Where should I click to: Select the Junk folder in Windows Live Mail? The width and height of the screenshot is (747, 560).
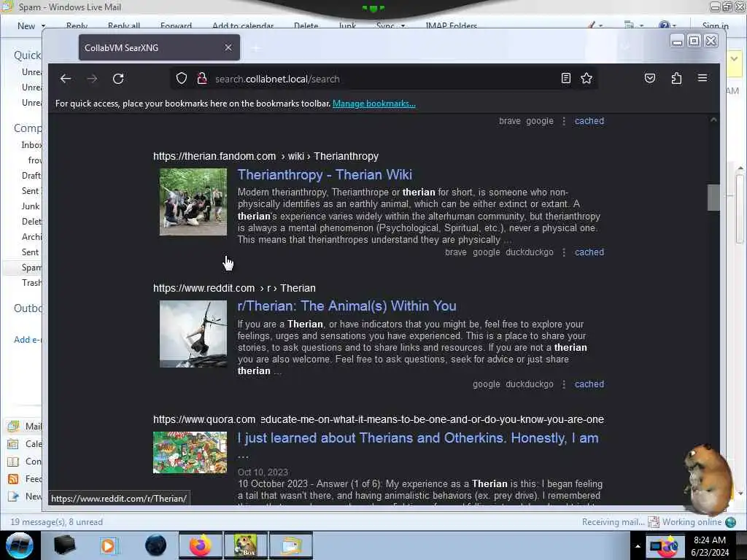coord(31,206)
